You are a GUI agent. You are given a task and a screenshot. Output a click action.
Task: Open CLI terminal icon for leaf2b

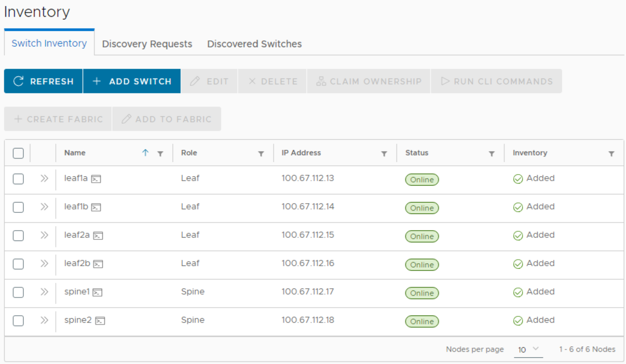tap(98, 264)
